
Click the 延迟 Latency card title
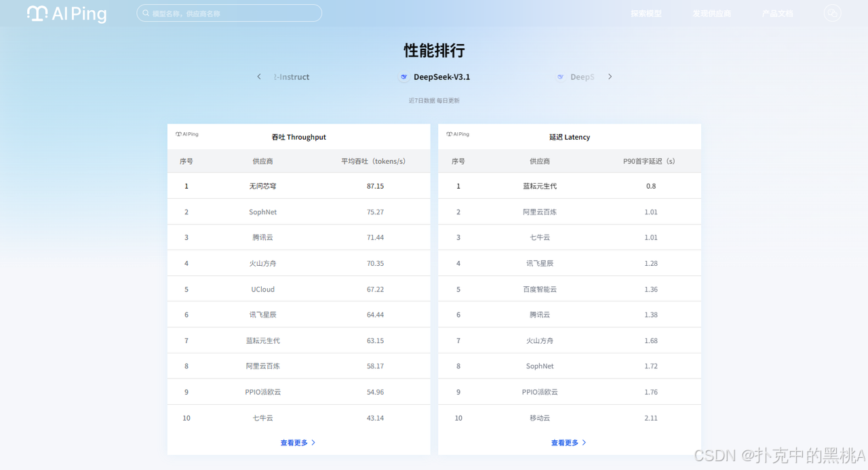[570, 137]
